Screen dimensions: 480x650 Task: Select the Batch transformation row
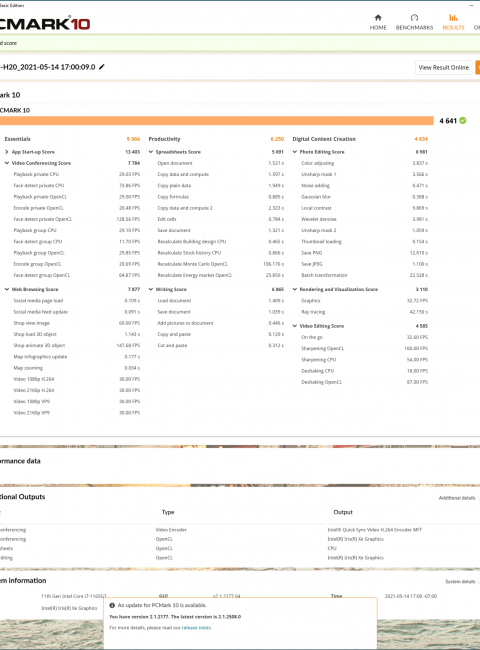(364, 275)
